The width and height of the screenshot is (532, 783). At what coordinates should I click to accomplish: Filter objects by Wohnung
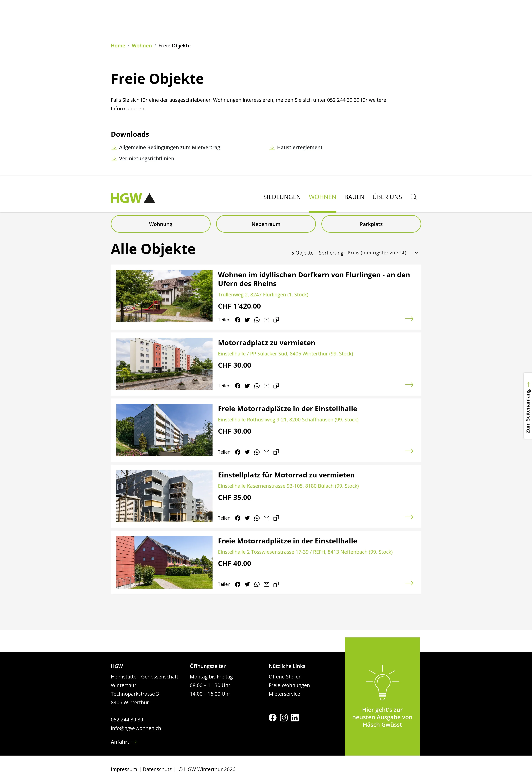point(161,224)
